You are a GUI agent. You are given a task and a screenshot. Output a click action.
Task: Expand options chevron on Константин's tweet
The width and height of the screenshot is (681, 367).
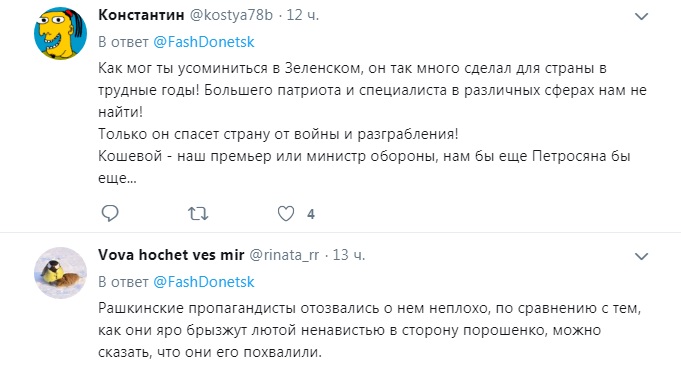tap(641, 17)
